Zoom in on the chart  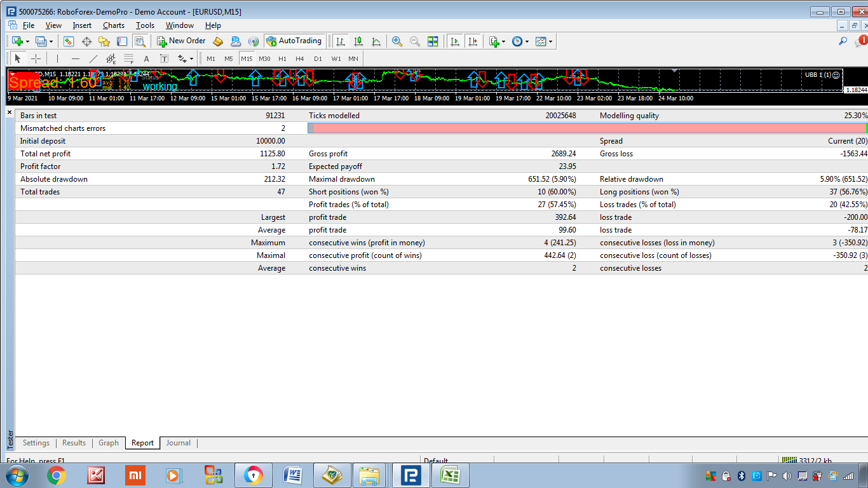(397, 41)
